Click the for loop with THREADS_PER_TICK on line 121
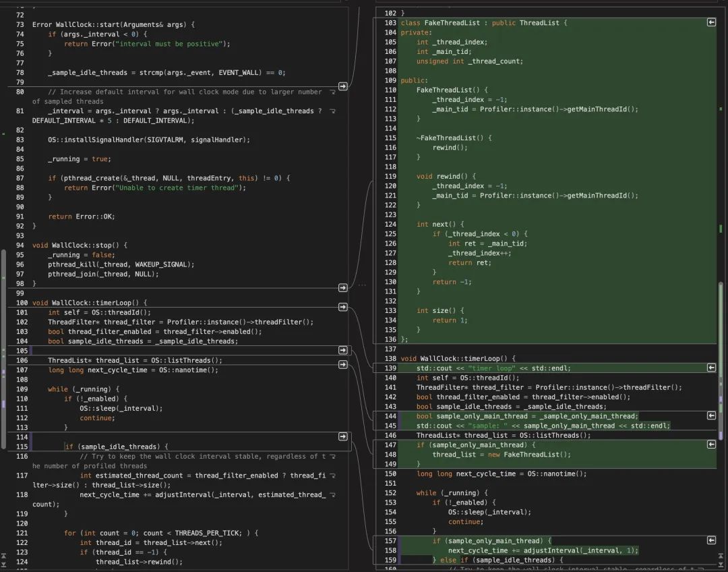The image size is (728, 572). tap(161, 534)
